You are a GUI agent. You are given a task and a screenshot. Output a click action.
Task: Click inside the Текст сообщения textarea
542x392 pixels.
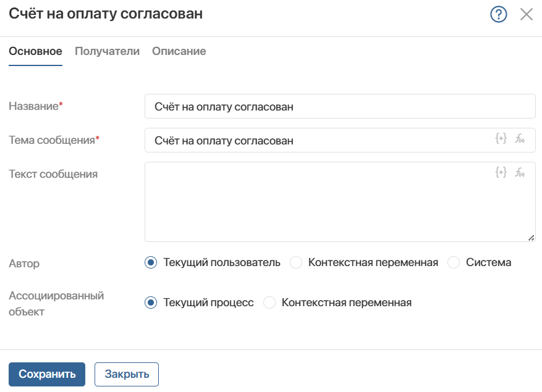340,202
